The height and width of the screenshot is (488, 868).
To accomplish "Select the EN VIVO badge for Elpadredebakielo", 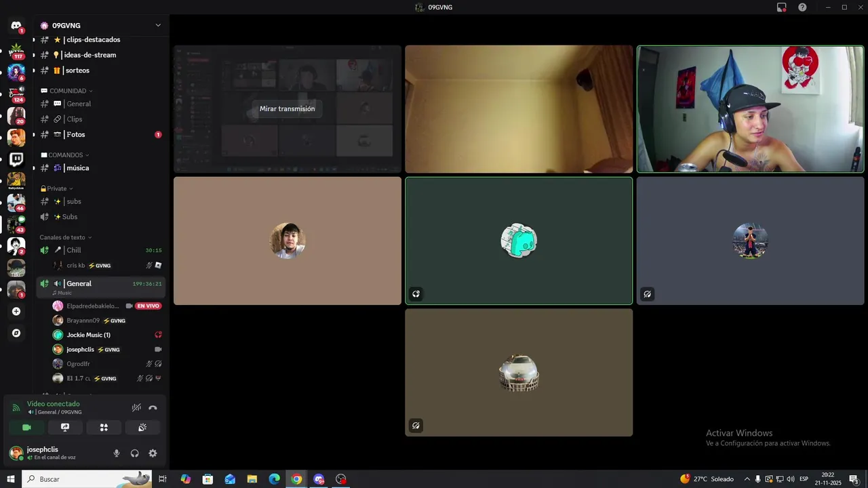I will [148, 306].
